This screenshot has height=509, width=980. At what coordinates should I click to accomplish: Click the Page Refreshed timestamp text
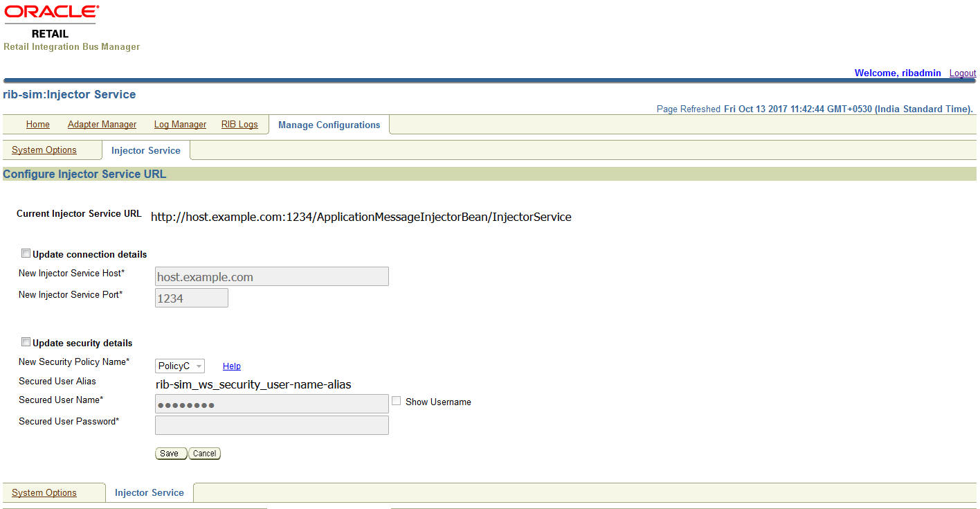(x=815, y=109)
